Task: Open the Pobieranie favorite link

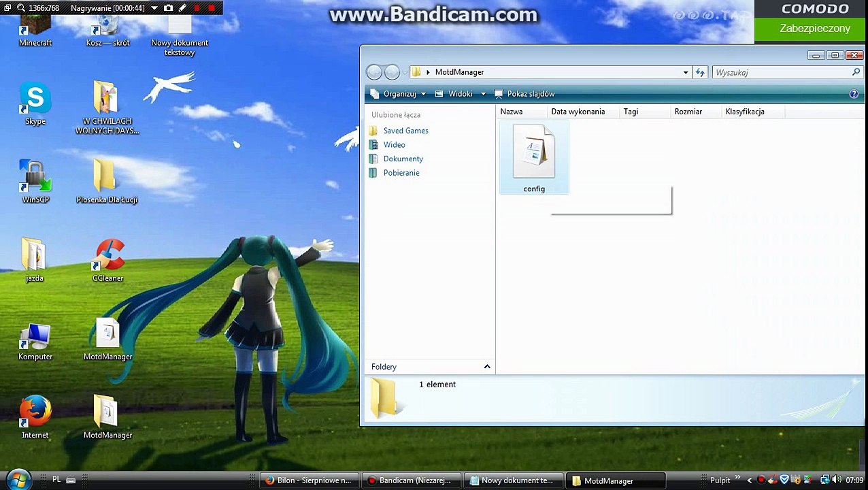Action: point(394,173)
